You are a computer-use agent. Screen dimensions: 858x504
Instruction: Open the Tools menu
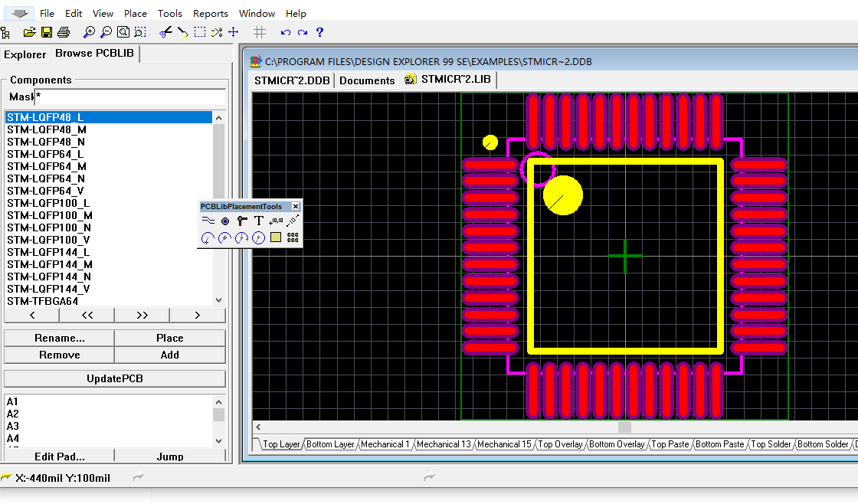click(x=169, y=14)
